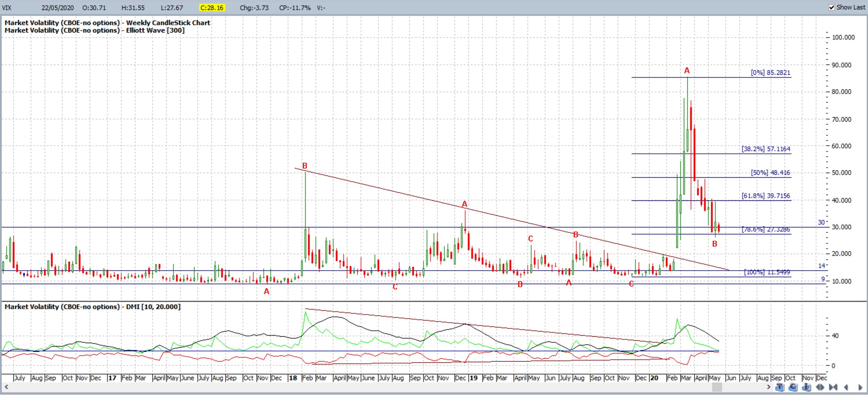Click the red wave label A at the 2020 peak
The height and width of the screenshot is (395, 868).
pyautogui.click(x=687, y=70)
